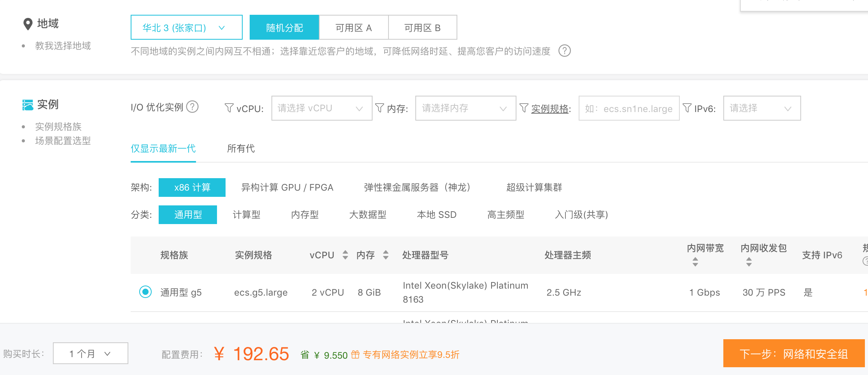Sort table by 内网带宽 arrows
This screenshot has width=868, height=375.
[x=695, y=262]
